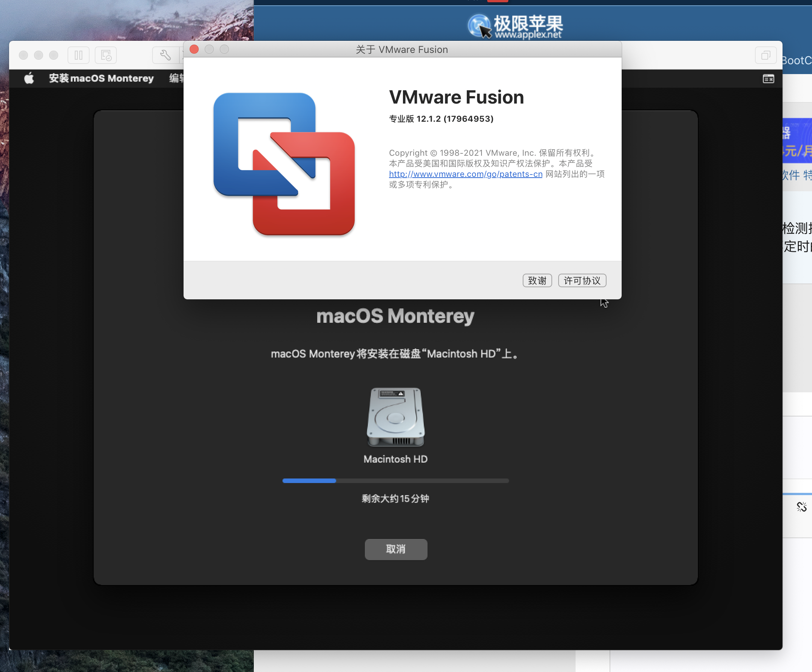This screenshot has width=812, height=672.
Task: Click the VMware Fusion logo in About dialog
Action: click(x=284, y=164)
